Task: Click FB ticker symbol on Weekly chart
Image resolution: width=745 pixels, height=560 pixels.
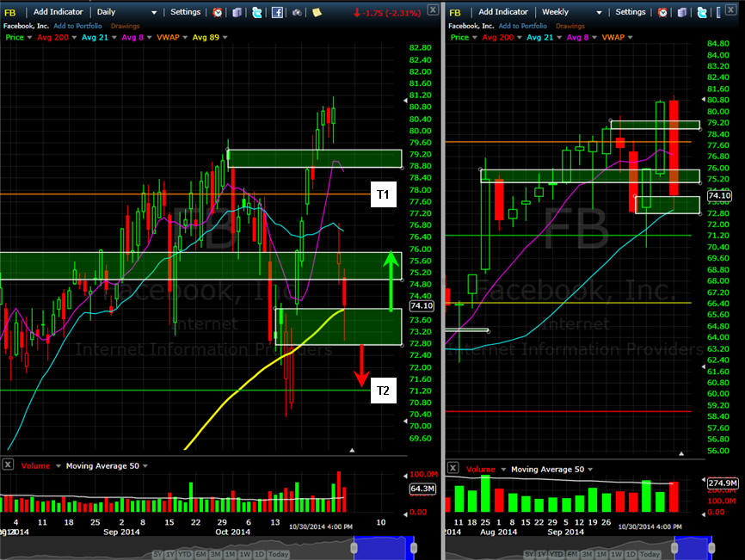Action: pyautogui.click(x=455, y=12)
